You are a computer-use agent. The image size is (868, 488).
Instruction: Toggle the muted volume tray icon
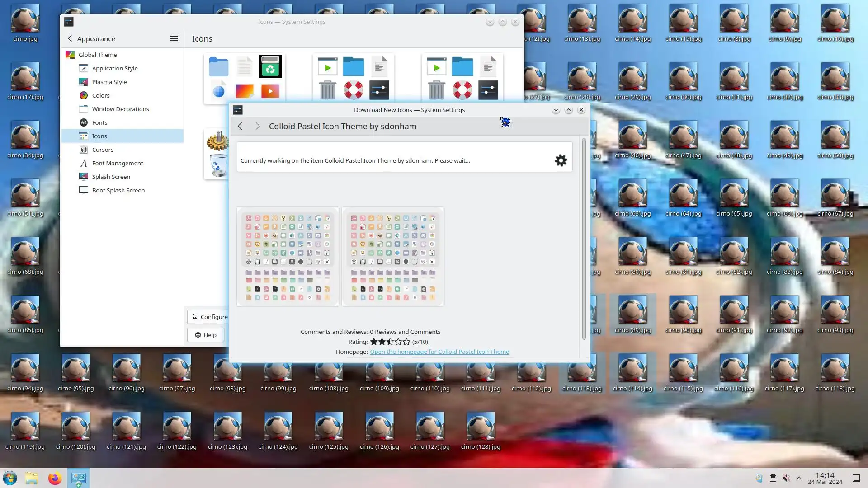coord(787,478)
